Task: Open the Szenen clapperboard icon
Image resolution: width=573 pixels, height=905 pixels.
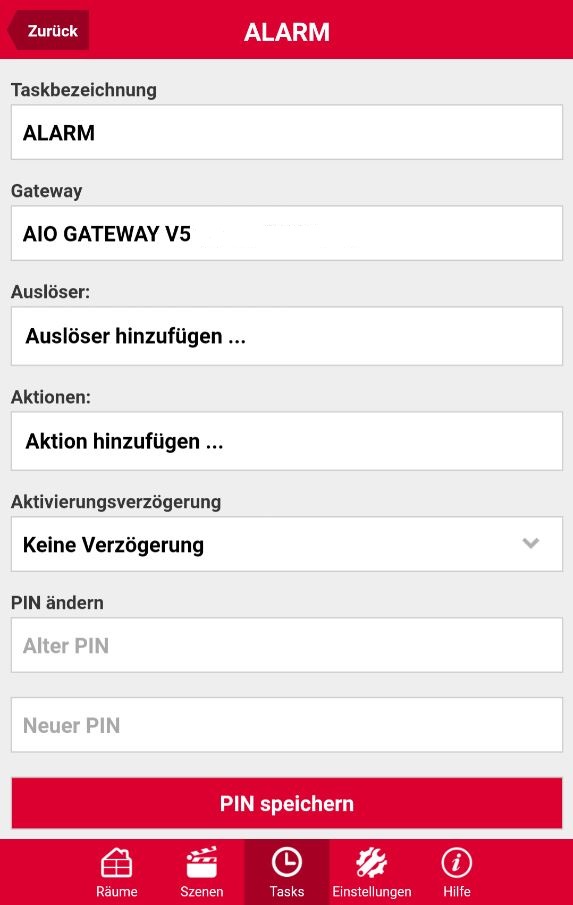Action: coord(201,863)
